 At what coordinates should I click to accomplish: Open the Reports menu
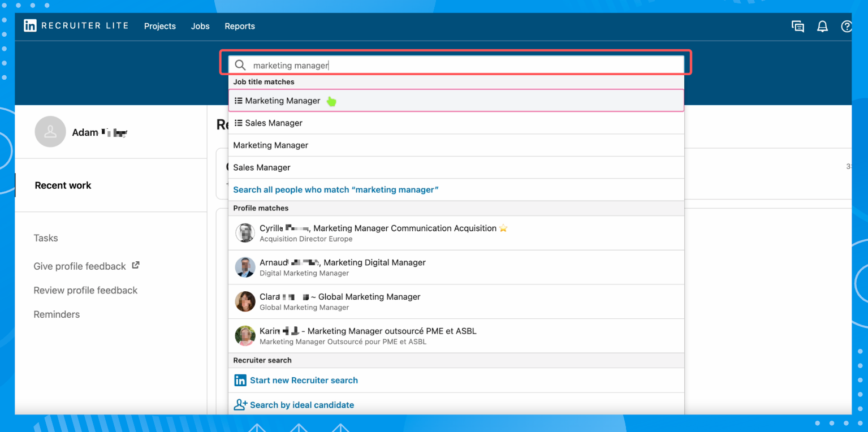point(240,26)
